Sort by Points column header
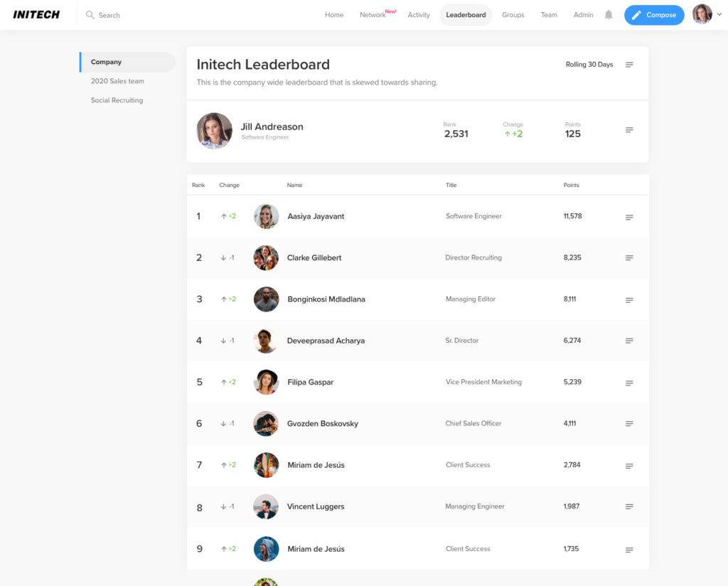This screenshot has height=586, width=728. [x=571, y=185]
